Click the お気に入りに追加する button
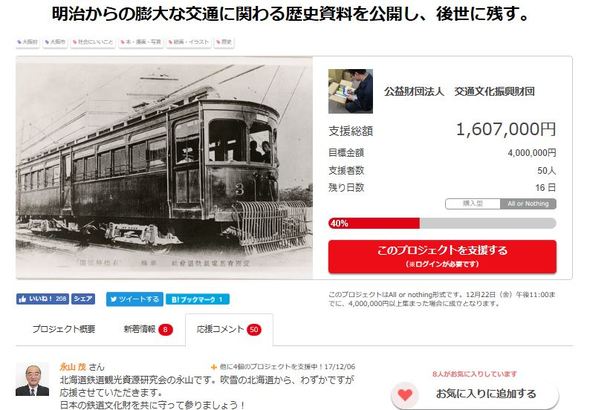The height and width of the screenshot is (410, 610). (x=475, y=394)
